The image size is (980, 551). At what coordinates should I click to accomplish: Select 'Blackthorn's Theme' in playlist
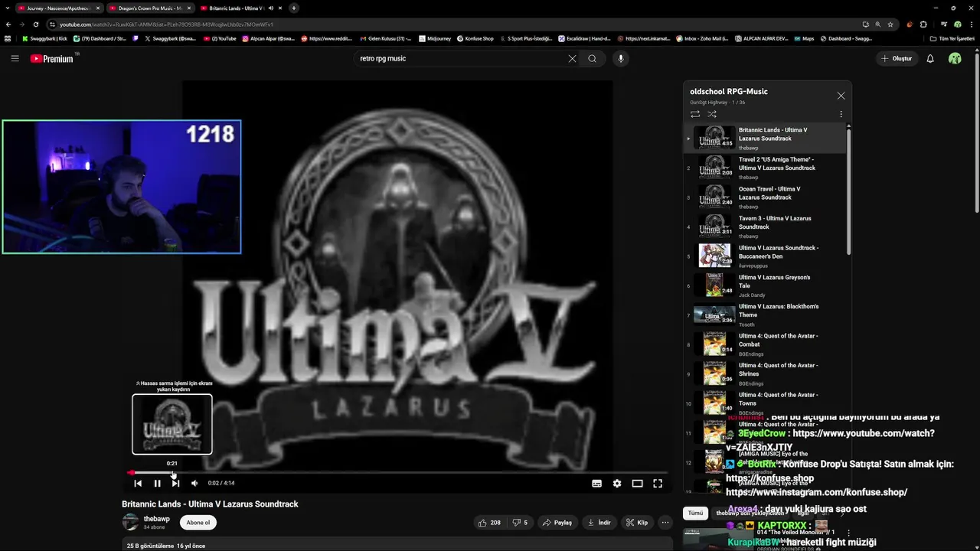(x=764, y=315)
